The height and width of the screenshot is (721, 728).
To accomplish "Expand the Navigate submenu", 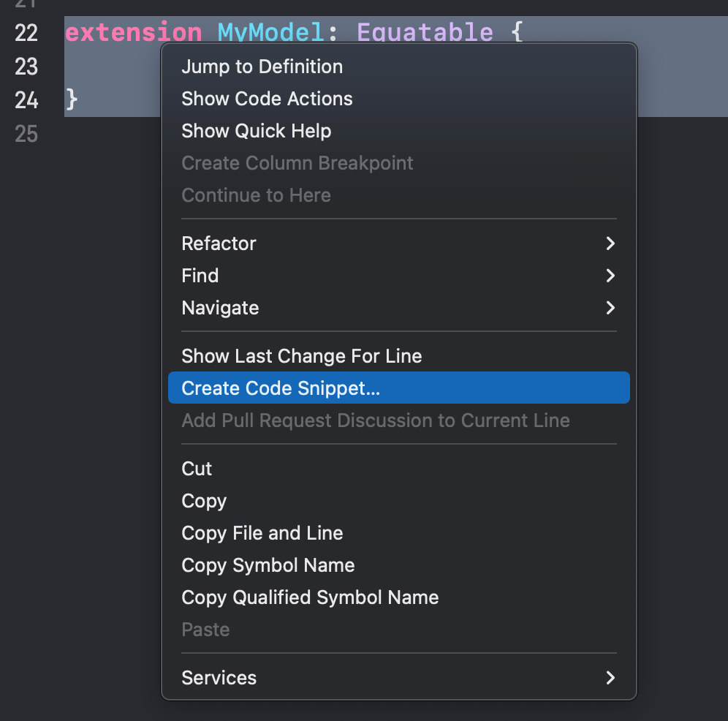I will (x=399, y=308).
